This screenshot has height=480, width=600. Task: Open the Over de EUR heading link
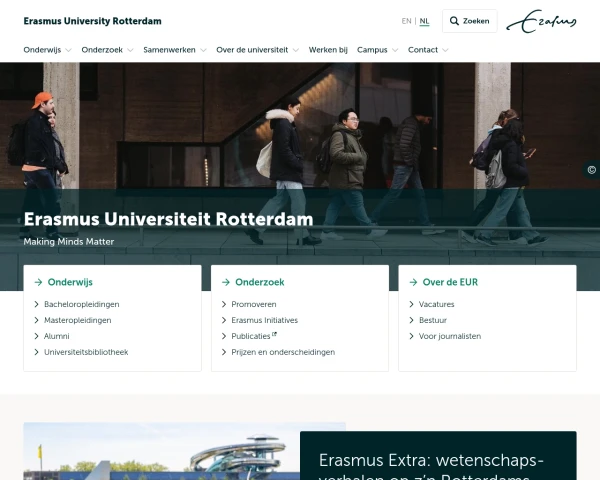coord(450,282)
